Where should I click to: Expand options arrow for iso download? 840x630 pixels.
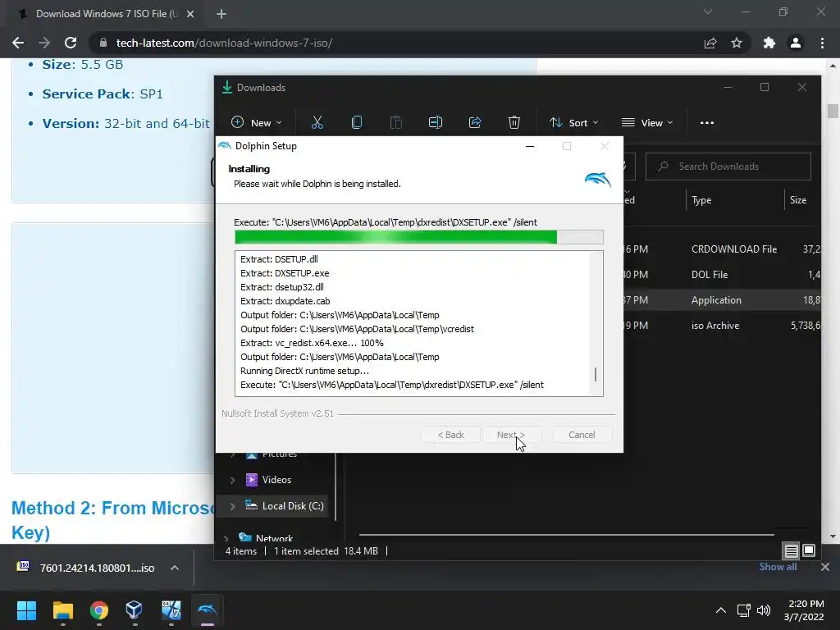point(175,568)
